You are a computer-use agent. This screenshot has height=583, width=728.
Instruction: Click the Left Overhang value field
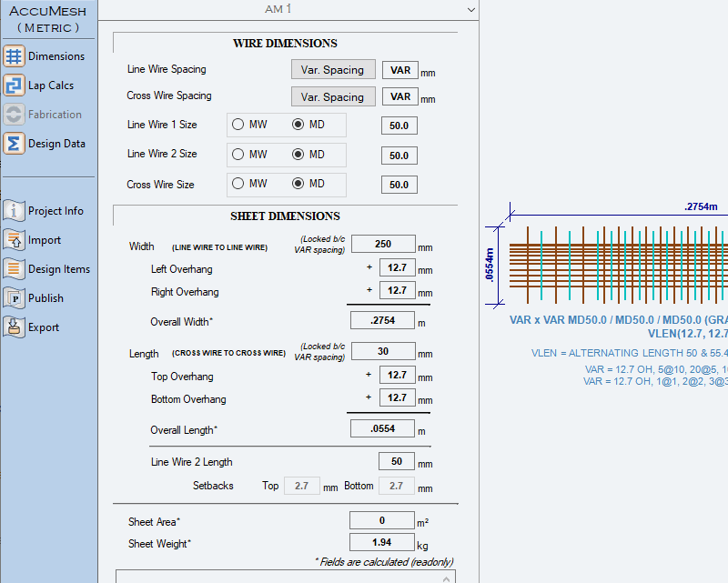[x=396, y=267]
